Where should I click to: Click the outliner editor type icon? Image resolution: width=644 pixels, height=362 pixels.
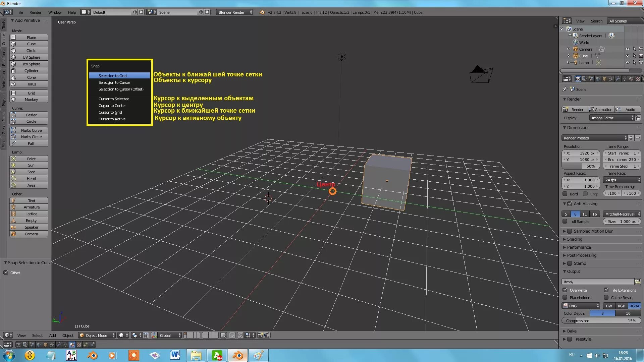click(x=567, y=21)
